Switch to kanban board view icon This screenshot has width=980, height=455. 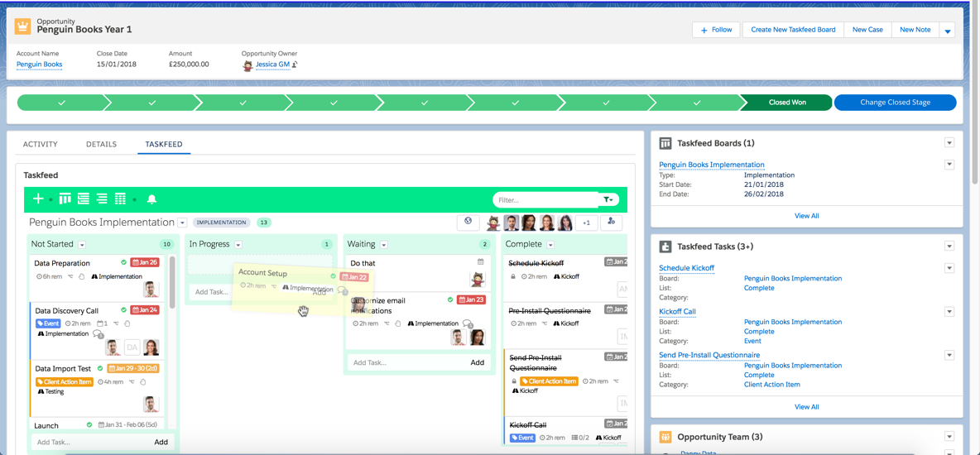pos(65,199)
